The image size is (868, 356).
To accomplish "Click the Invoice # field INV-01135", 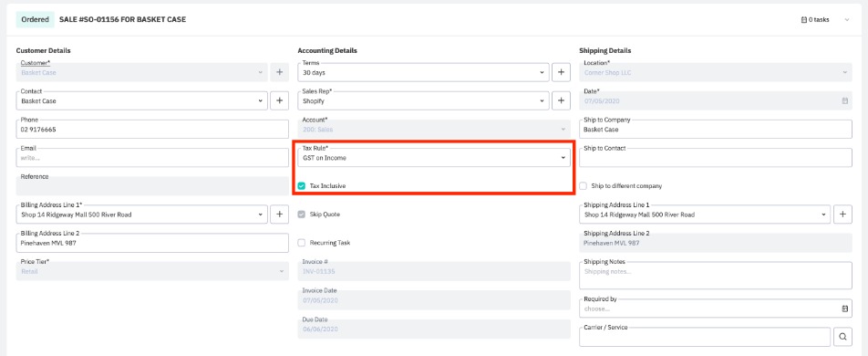I will [x=434, y=271].
